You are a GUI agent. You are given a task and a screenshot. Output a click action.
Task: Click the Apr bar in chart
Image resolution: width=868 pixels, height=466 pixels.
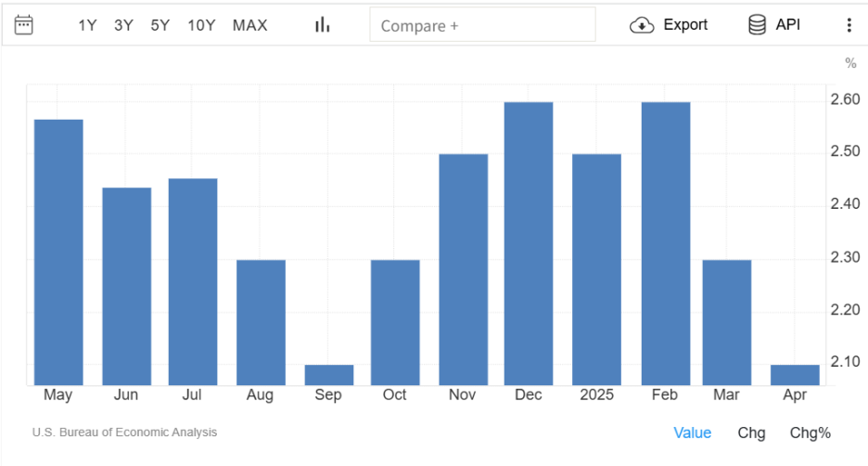795,375
